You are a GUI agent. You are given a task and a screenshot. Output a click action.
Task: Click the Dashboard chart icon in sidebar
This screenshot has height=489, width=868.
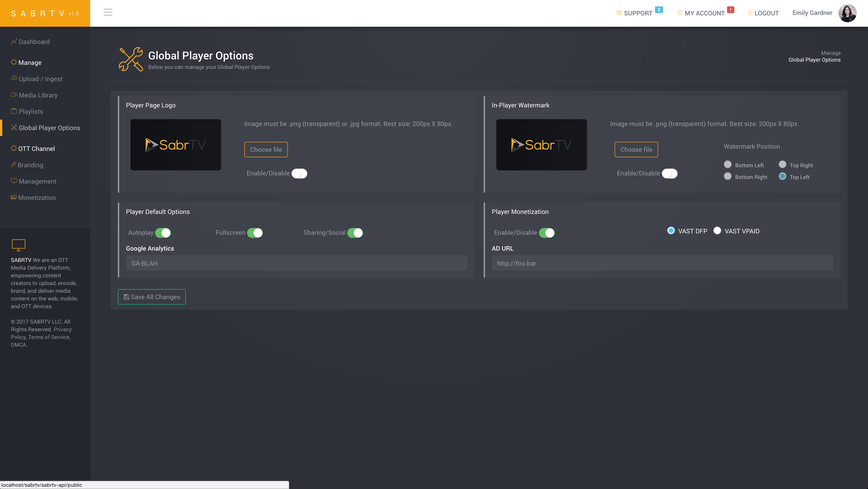14,41
